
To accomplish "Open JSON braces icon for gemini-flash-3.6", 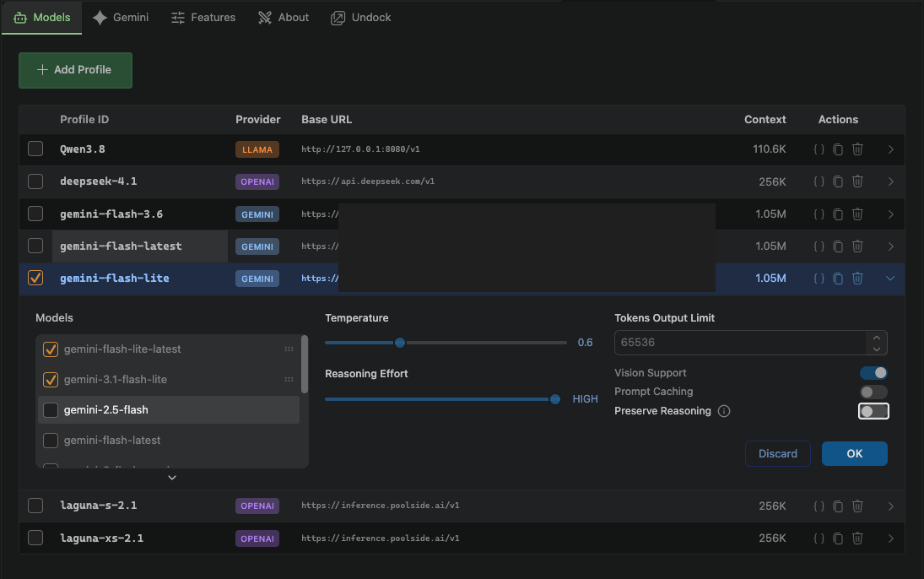I will 819,214.
